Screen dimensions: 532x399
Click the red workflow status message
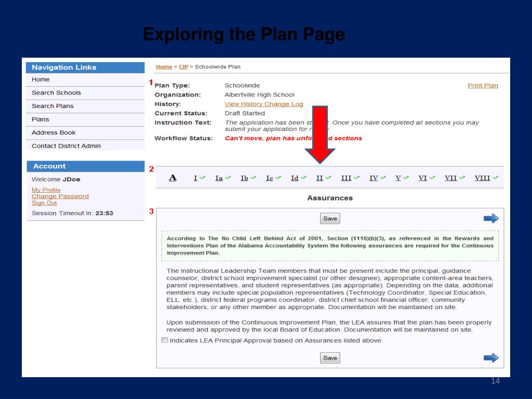coord(293,138)
